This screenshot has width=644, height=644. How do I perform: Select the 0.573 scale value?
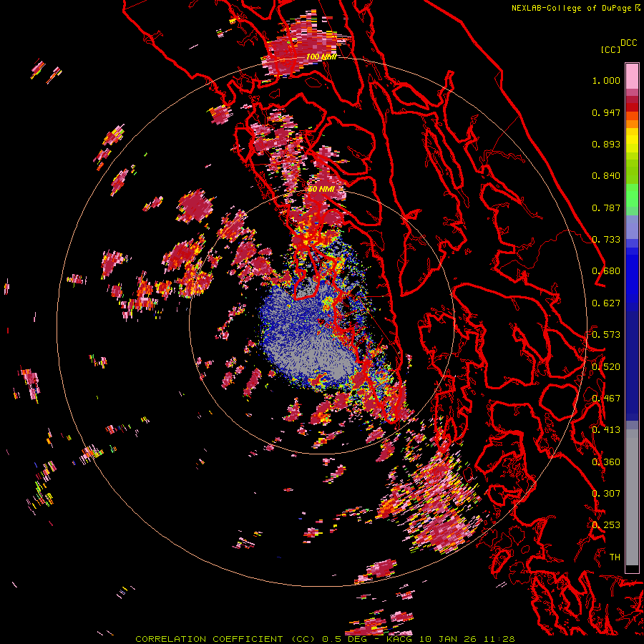pos(606,335)
